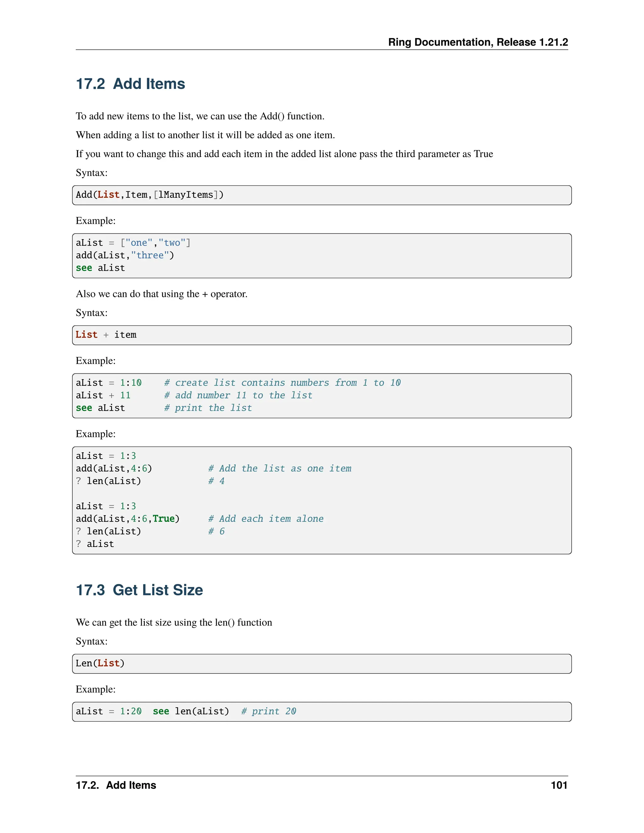Click the 'aList + 11' code line
The width and height of the screenshot is (644, 833).
click(103, 395)
